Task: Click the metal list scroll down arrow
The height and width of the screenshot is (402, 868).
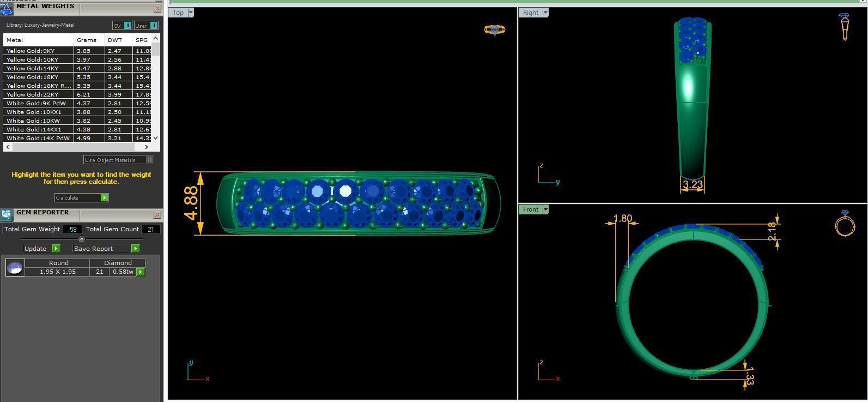Action: click(x=156, y=138)
